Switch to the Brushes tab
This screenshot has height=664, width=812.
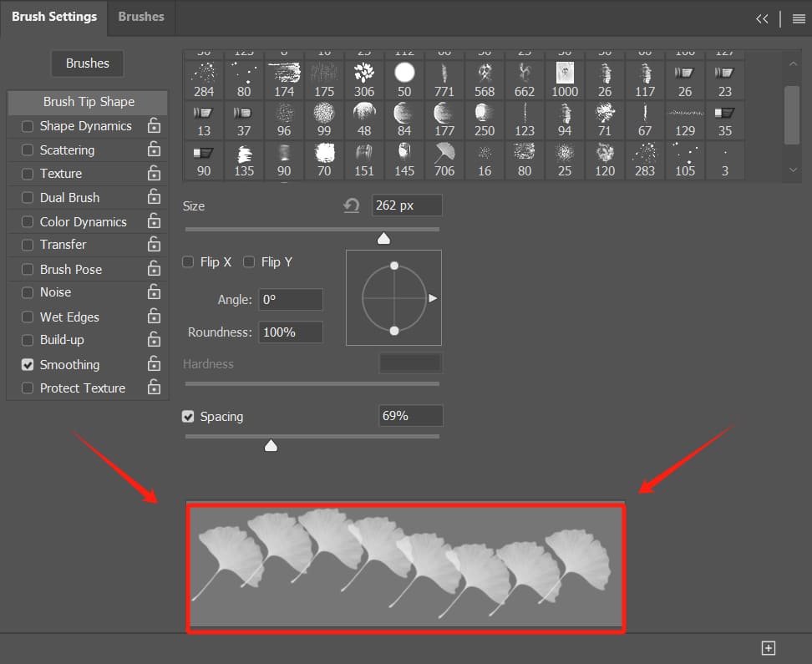(141, 17)
